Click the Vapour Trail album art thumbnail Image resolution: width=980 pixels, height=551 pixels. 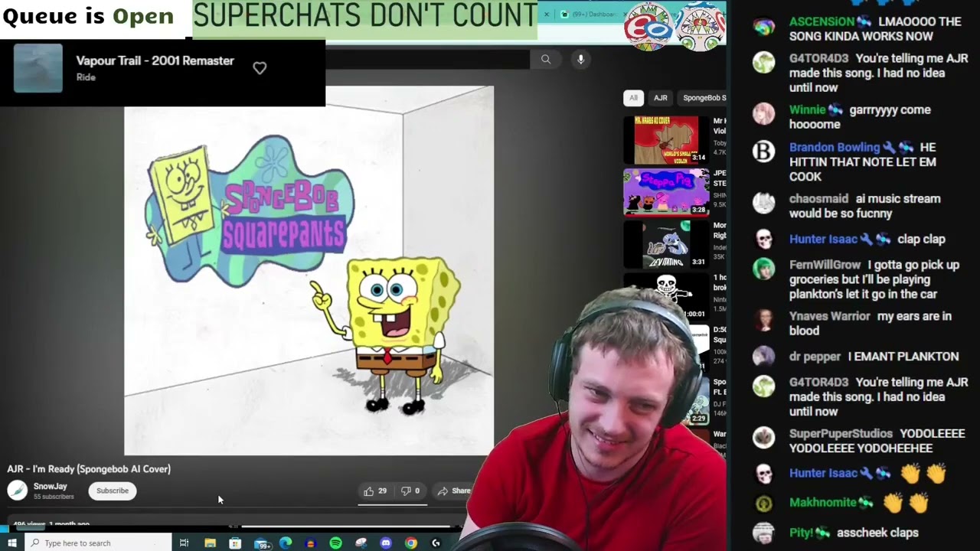[x=38, y=68]
